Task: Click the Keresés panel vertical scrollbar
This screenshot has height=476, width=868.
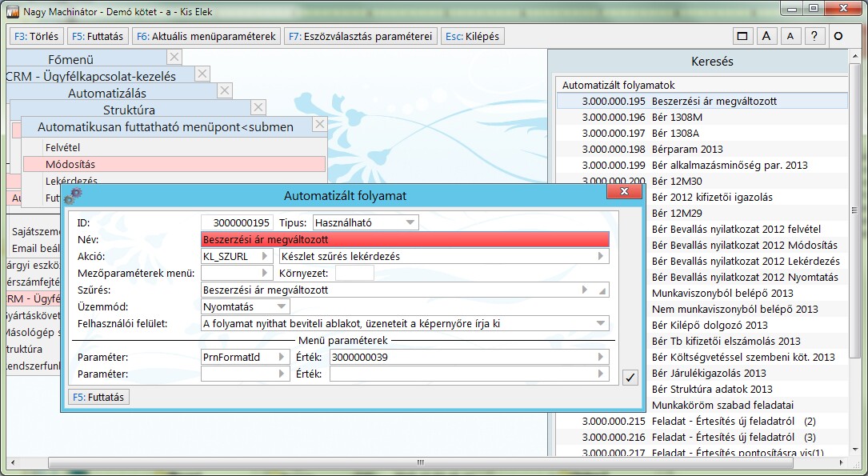Action: (x=854, y=210)
